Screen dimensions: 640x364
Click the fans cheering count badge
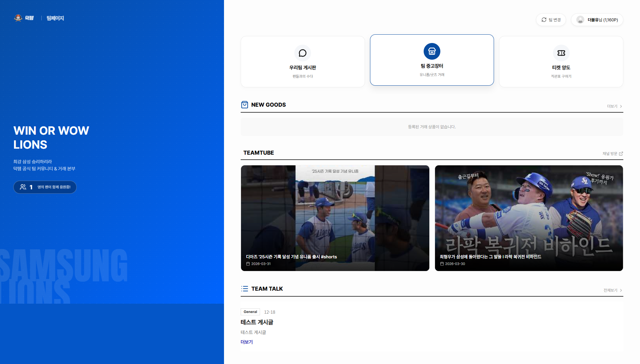pyautogui.click(x=45, y=187)
